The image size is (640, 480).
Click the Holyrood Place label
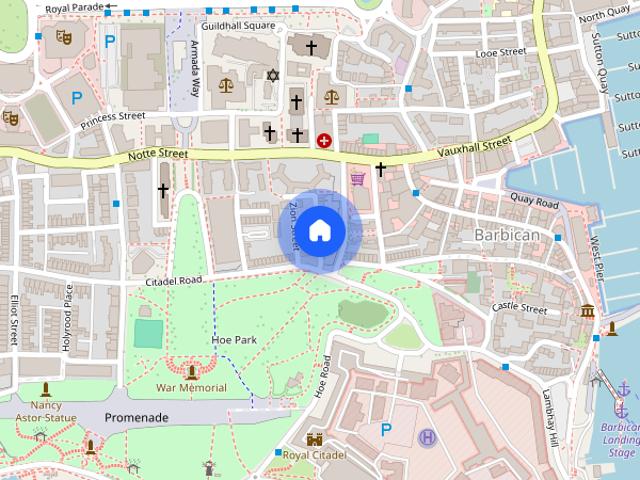(67, 318)
